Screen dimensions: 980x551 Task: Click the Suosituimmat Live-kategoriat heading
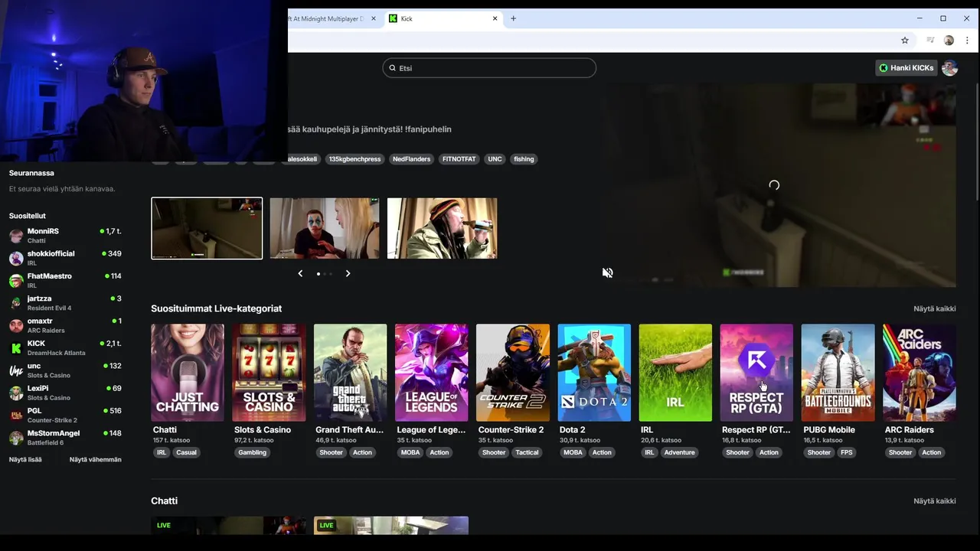coord(216,308)
